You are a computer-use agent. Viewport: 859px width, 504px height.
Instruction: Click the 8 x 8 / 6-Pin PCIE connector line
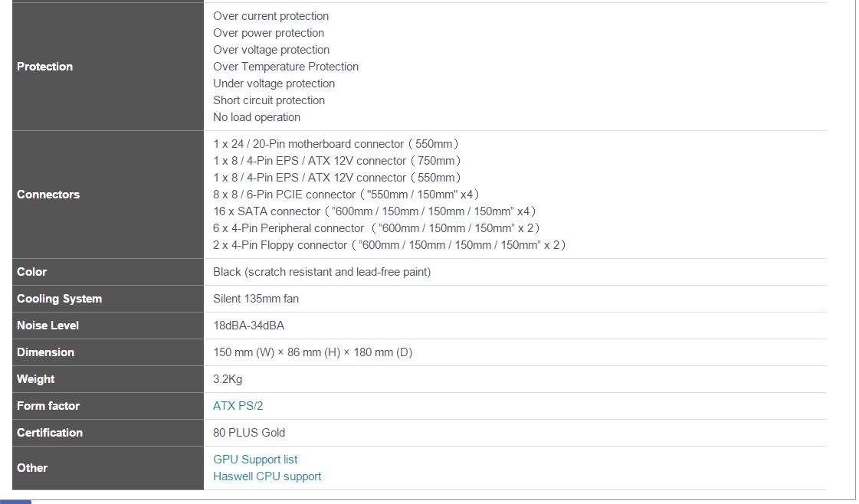pyautogui.click(x=346, y=195)
